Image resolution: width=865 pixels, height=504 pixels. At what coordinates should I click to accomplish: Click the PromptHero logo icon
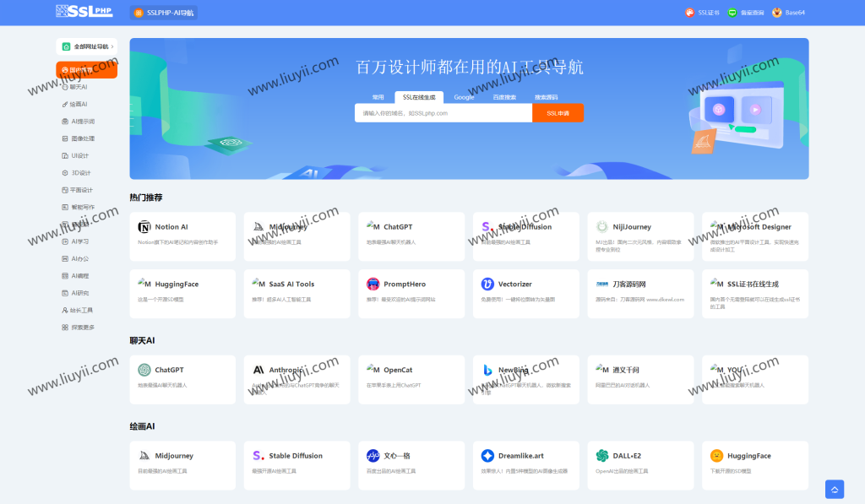tap(373, 284)
